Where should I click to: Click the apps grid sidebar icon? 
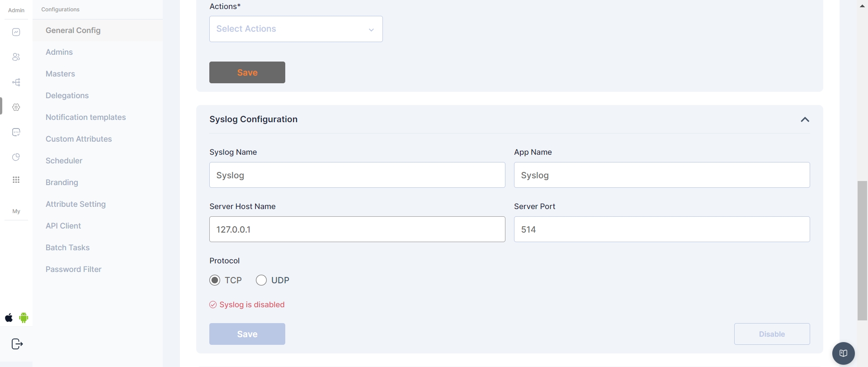pos(16,180)
